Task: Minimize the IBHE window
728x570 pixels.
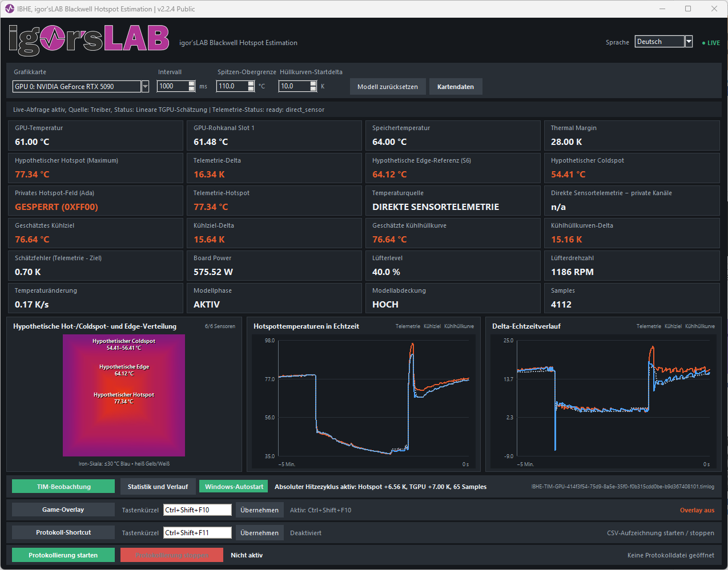Action: point(662,9)
